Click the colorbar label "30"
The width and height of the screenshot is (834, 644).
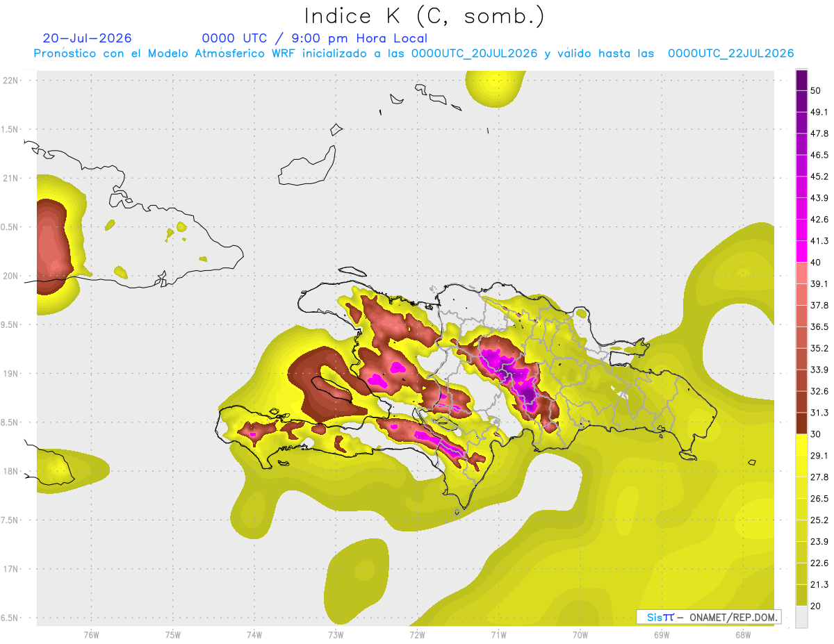click(816, 434)
